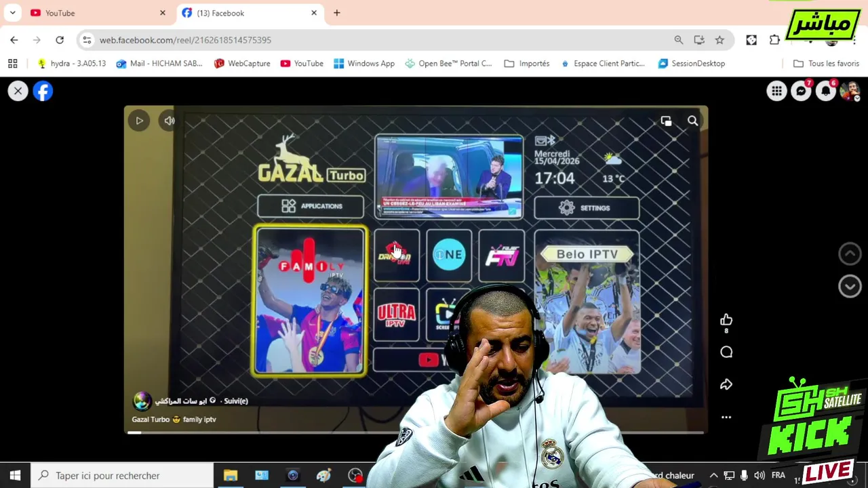The height and width of the screenshot is (488, 868).
Task: Open the Facebook menu grid
Action: (776, 91)
